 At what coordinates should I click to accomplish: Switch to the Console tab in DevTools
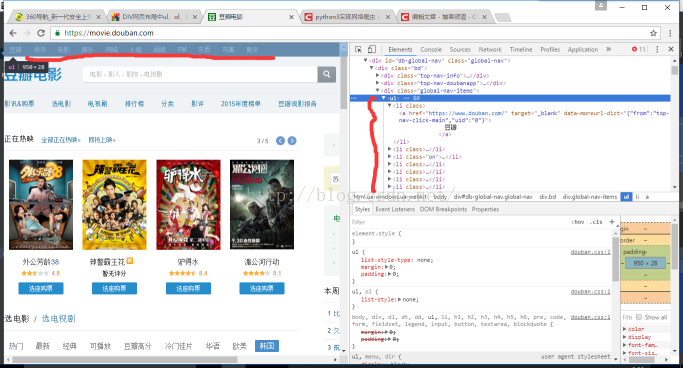pyautogui.click(x=431, y=50)
